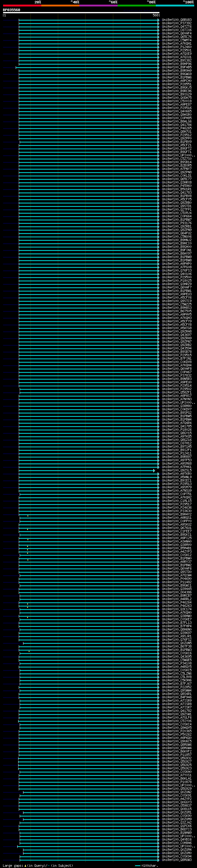This screenshot has height=868, width=197.
Task: Select UniRef100_Q9ZSL5 label
Action: [x=176, y=470]
